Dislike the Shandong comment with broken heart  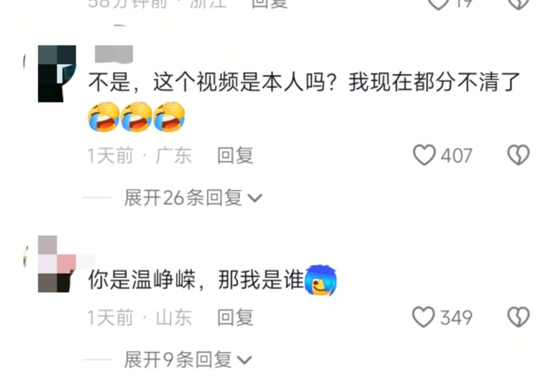(x=518, y=317)
